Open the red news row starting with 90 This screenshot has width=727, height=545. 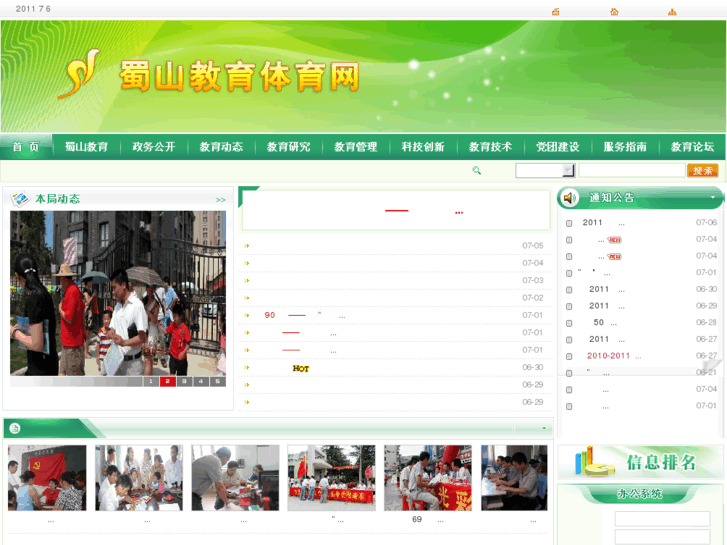305,315
